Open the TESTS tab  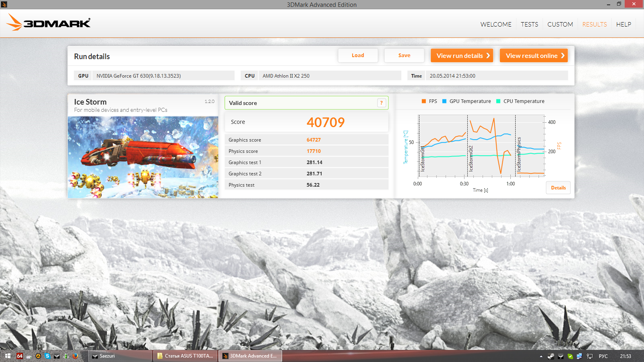529,25
